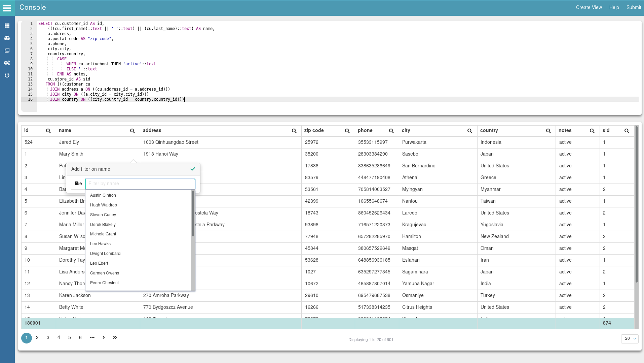
Task: Open the dashboard gauge icon in sidebar
Action: click(x=7, y=38)
